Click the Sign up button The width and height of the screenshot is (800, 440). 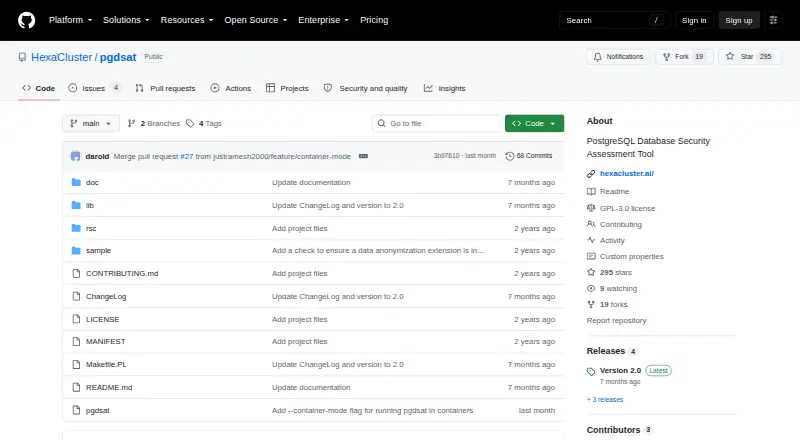coord(739,20)
